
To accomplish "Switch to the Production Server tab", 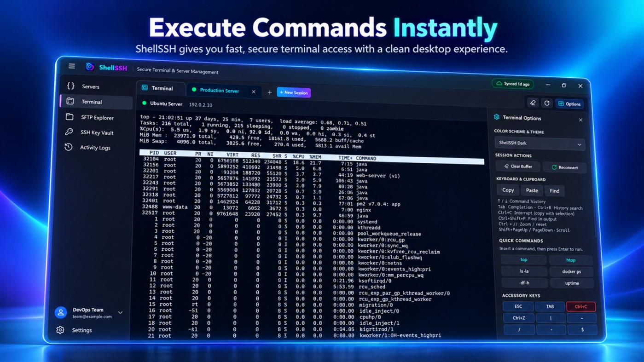I will [224, 91].
